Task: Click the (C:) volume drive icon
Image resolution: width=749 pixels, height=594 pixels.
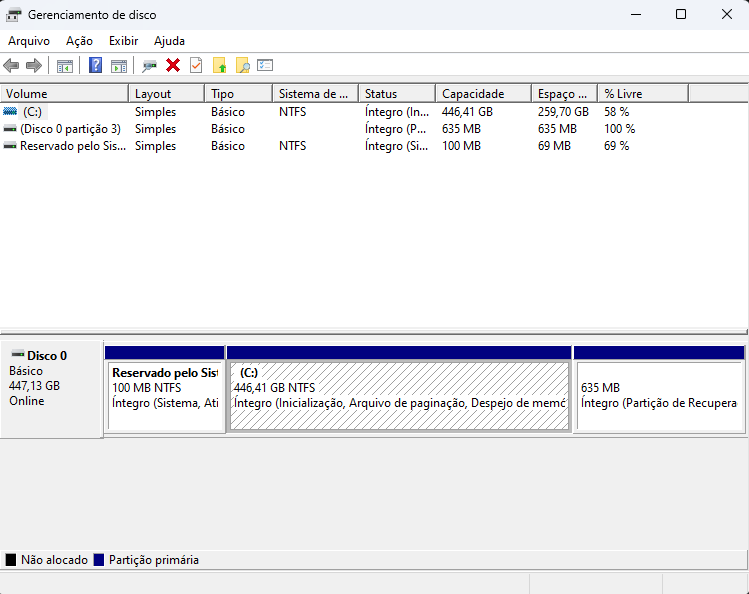Action: [x=10, y=111]
